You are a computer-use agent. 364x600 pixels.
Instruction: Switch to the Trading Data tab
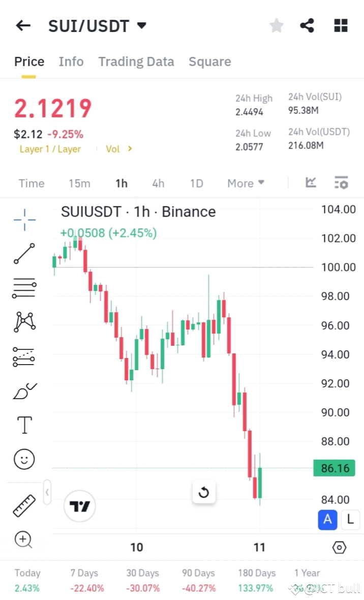click(136, 61)
